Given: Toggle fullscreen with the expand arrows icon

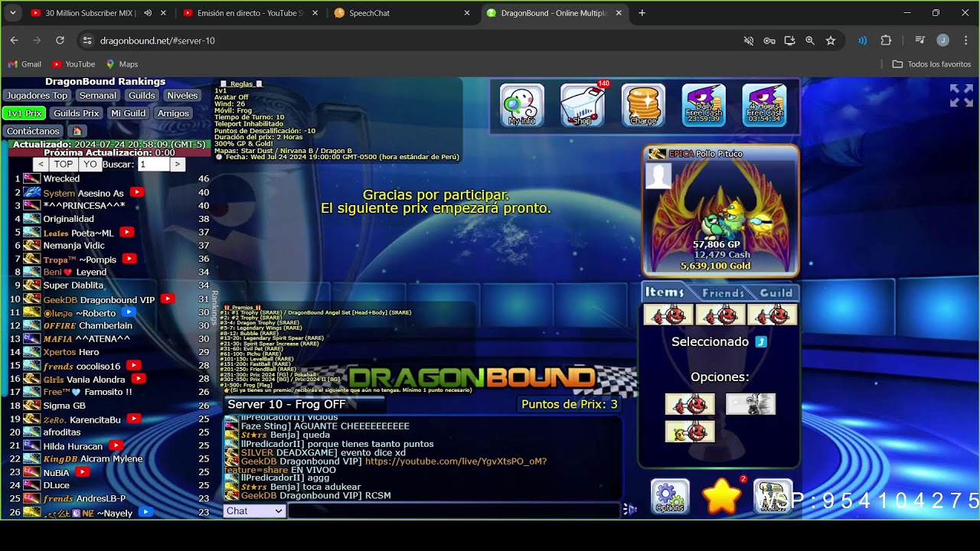Looking at the screenshot, I should coord(962,96).
